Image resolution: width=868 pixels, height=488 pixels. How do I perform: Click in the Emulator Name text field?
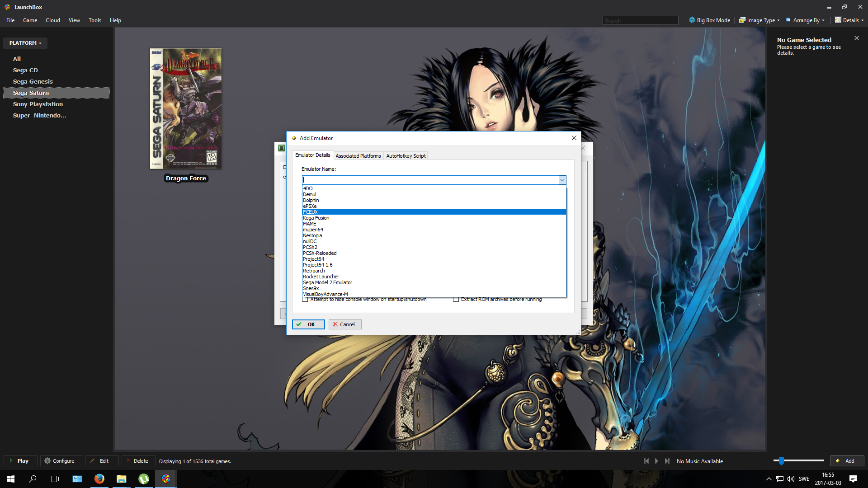[430, 180]
